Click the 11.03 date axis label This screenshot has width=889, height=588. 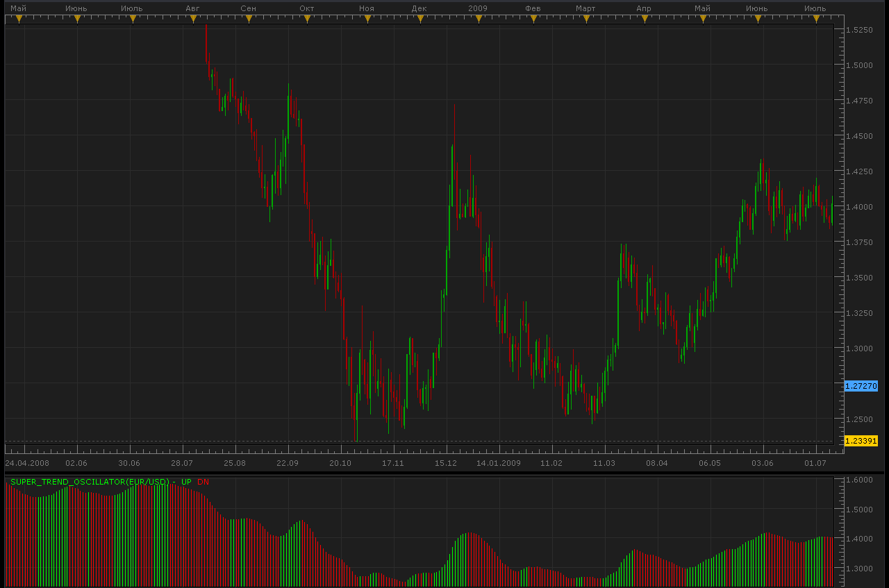[x=604, y=463]
